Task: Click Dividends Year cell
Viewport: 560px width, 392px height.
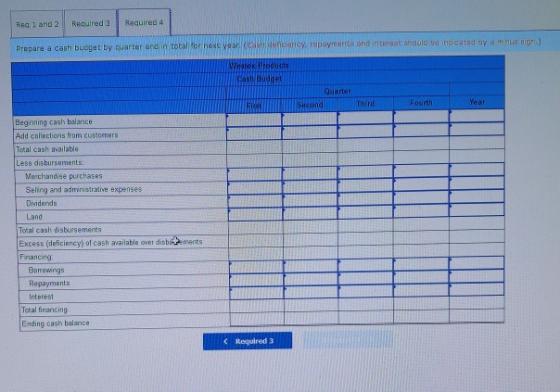Action: [x=477, y=196]
